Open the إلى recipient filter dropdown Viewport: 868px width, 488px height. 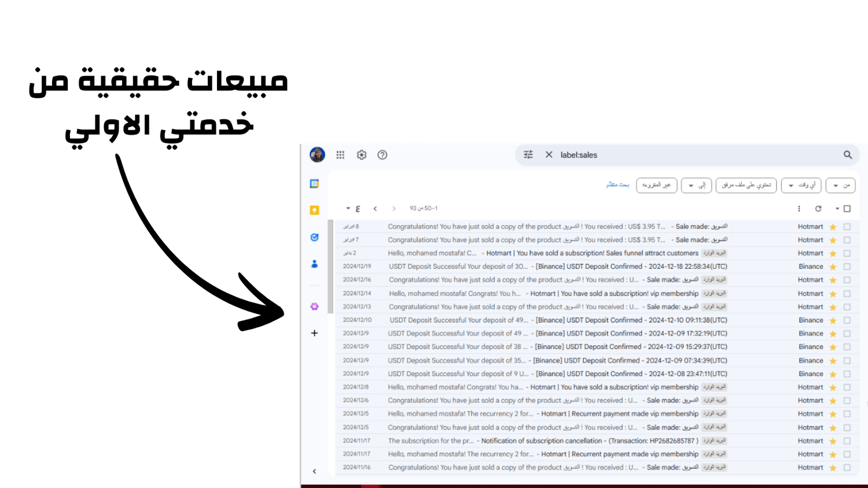tap(696, 185)
